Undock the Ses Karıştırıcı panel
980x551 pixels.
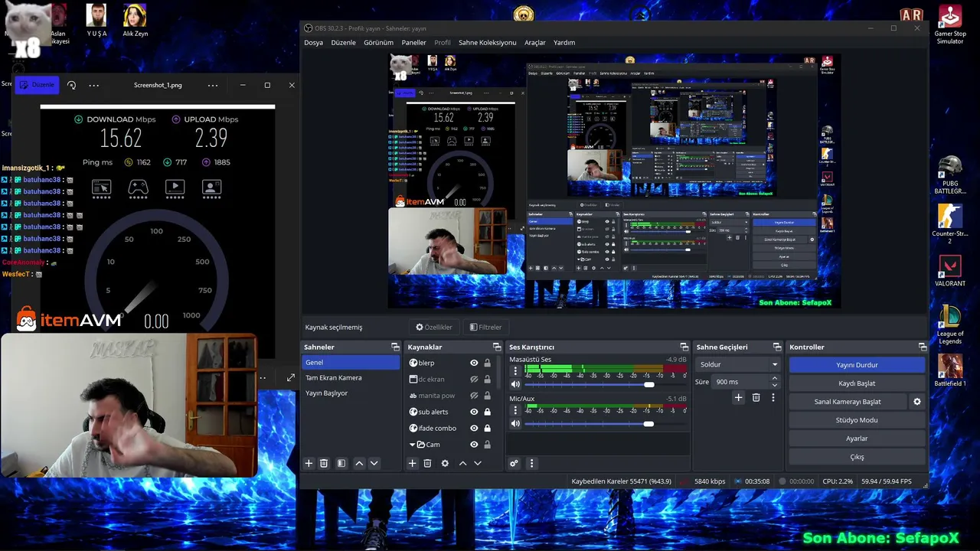tap(684, 347)
